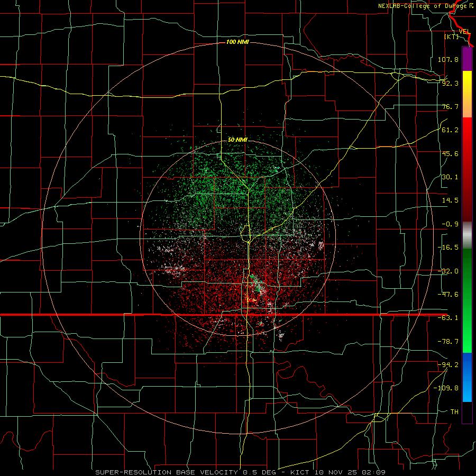Viewport: 476px width, 476px height.
Task: Select the -109.8 scale value
Action: click(x=446, y=388)
